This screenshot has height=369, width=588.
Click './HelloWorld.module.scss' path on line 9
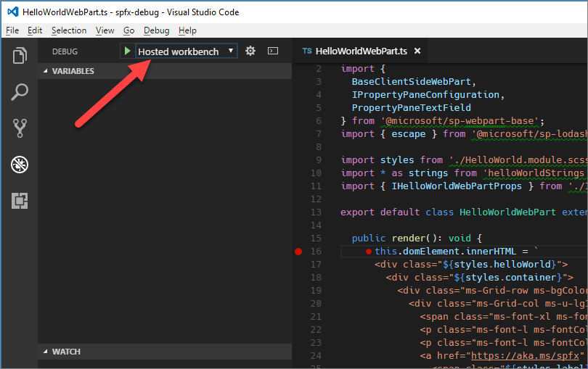click(518, 160)
